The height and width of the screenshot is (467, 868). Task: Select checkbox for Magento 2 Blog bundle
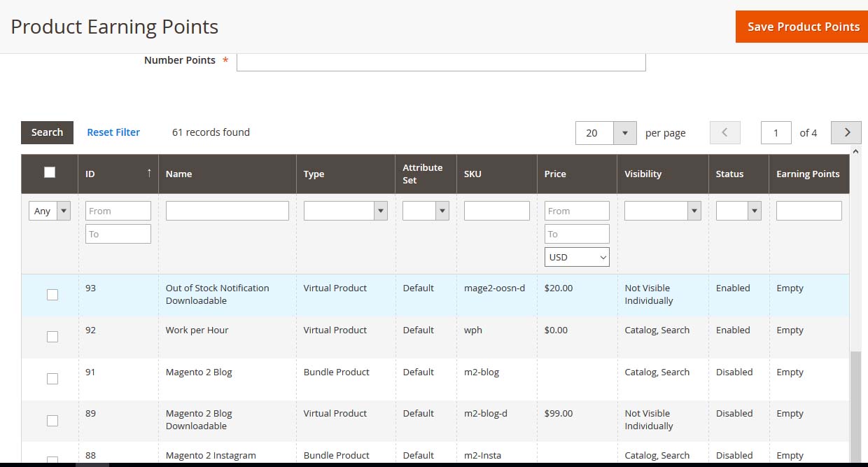52,379
